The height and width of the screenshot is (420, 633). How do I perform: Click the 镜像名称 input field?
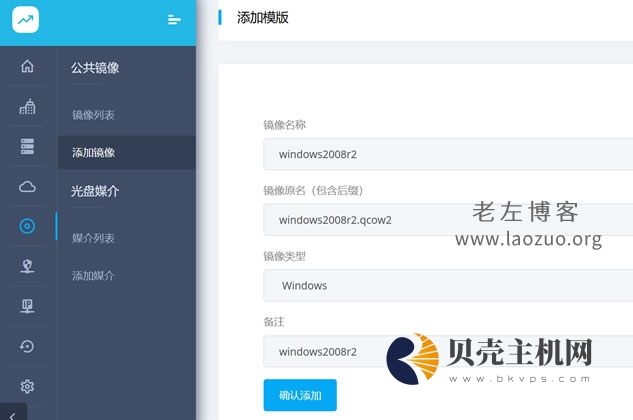click(x=447, y=154)
